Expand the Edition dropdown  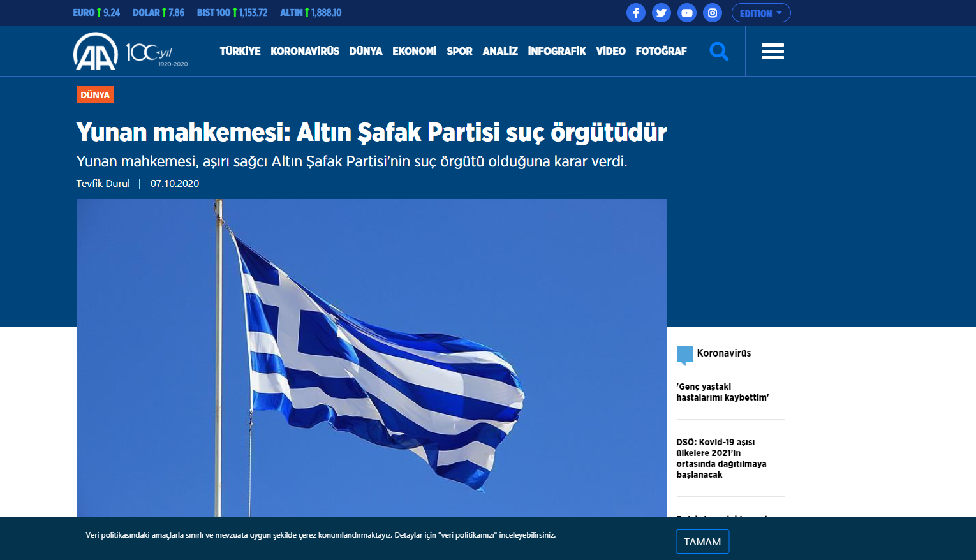click(x=760, y=13)
